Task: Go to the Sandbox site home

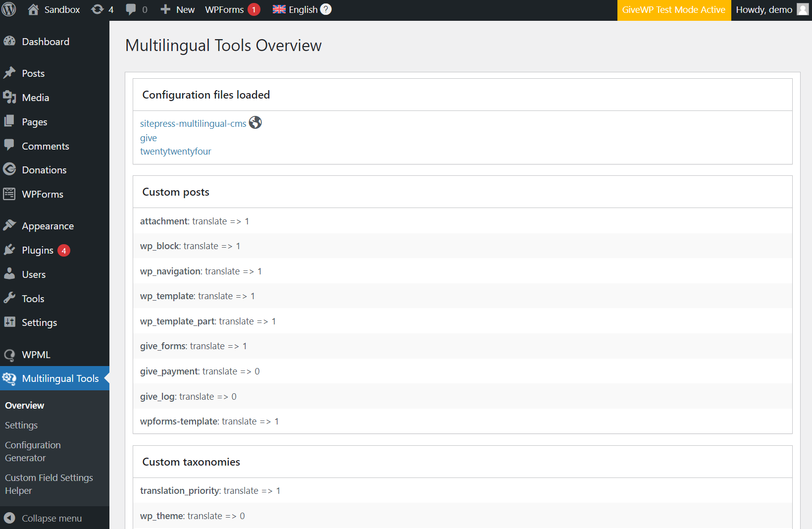Action: [x=53, y=9]
